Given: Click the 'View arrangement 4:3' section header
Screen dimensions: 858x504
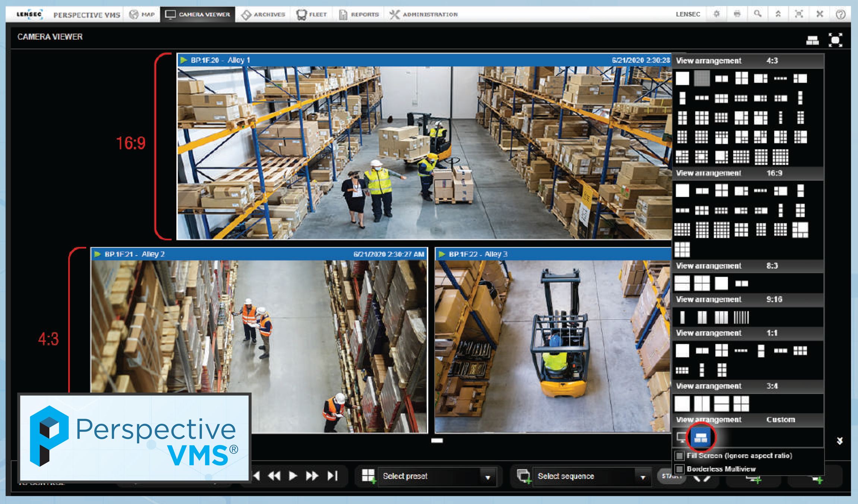Looking at the screenshot, I should point(748,61).
